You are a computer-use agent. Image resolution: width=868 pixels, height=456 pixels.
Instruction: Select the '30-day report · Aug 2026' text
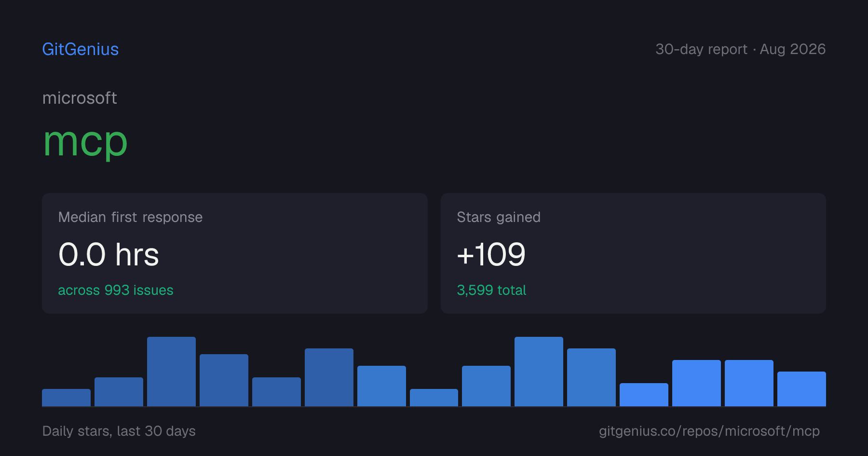(x=740, y=49)
